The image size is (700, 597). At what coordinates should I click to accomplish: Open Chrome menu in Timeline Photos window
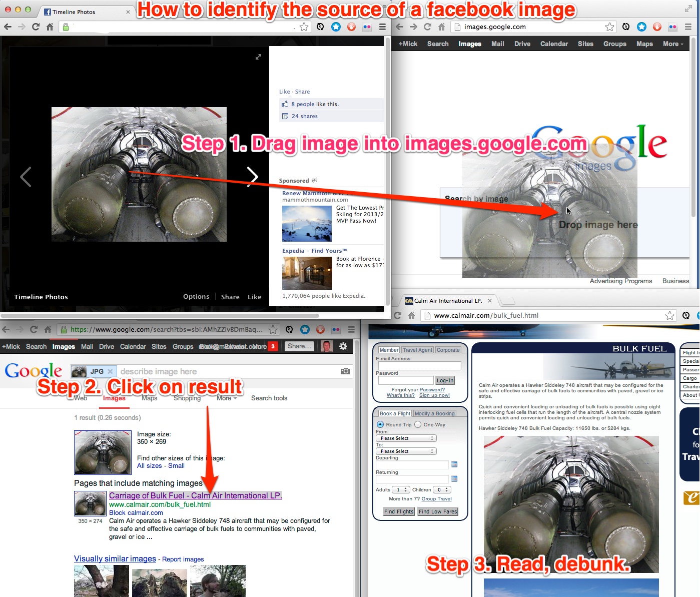point(382,27)
